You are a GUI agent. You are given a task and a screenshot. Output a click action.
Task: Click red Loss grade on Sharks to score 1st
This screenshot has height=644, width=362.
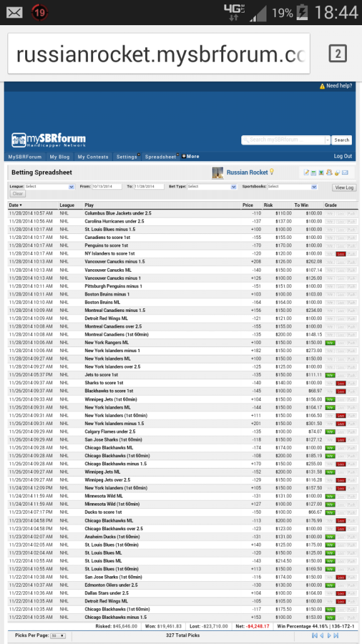point(341,383)
